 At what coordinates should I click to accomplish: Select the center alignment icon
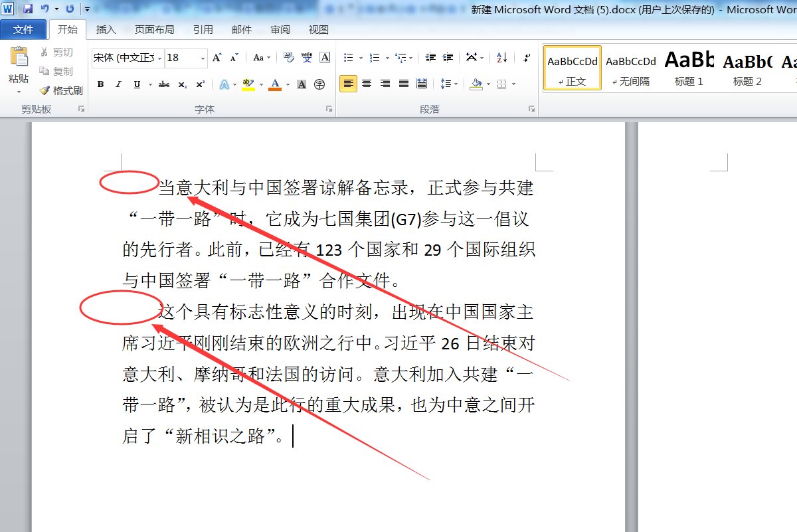367,84
